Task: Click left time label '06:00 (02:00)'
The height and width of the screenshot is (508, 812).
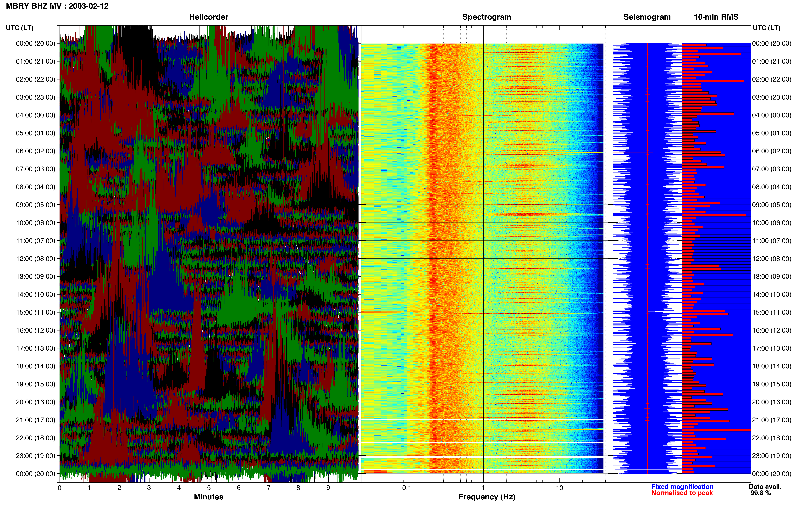Action: 35,151
